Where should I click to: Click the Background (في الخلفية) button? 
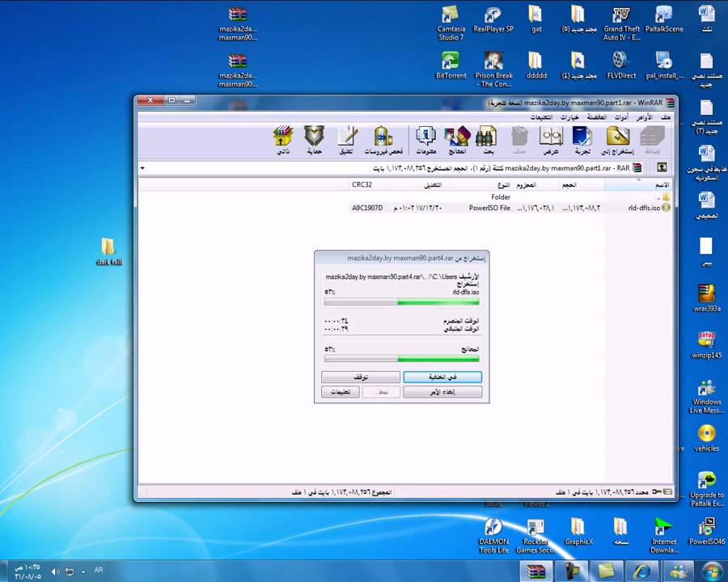tap(442, 377)
